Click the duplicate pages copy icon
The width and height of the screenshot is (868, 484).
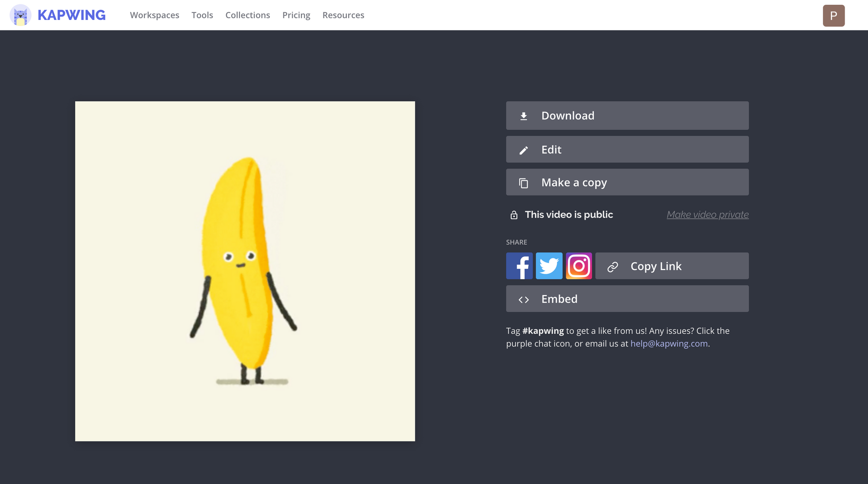click(x=524, y=183)
